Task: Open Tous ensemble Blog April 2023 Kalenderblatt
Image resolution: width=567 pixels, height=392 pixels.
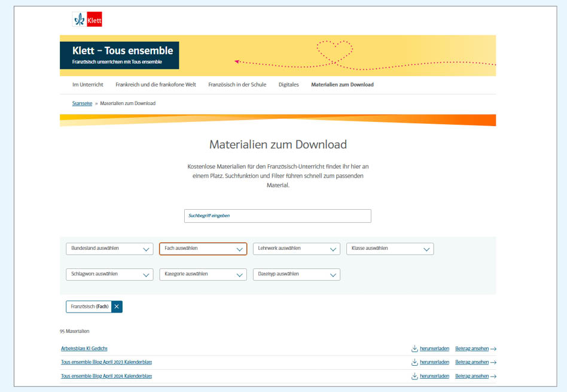Action: [106, 362]
